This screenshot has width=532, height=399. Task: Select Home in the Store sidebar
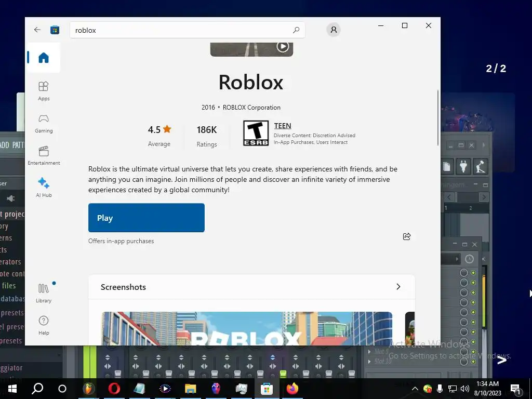(x=44, y=58)
